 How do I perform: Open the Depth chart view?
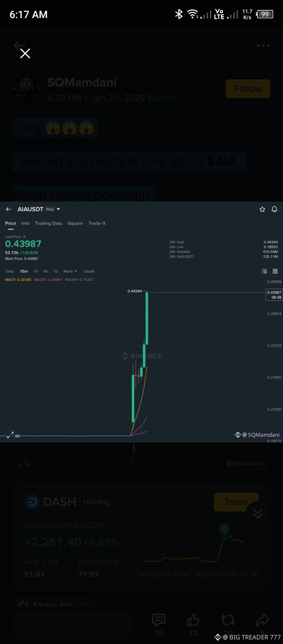tap(89, 271)
